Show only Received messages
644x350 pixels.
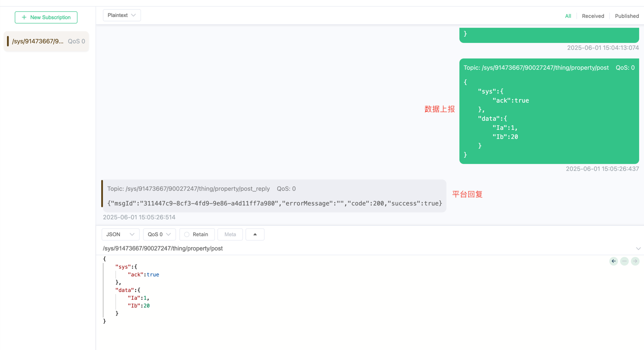[x=593, y=16]
